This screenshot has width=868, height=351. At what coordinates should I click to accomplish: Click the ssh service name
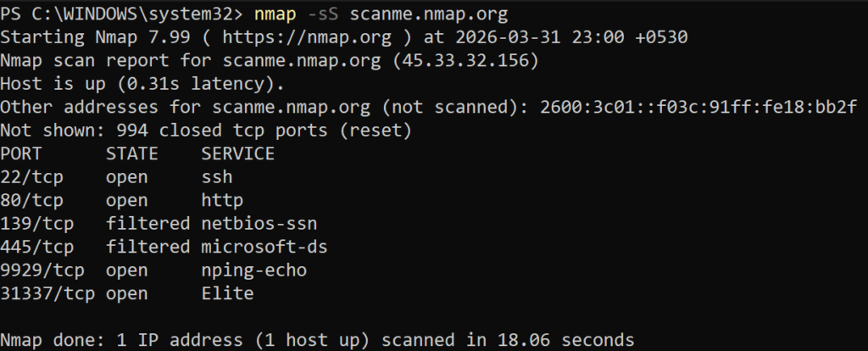tap(216, 178)
